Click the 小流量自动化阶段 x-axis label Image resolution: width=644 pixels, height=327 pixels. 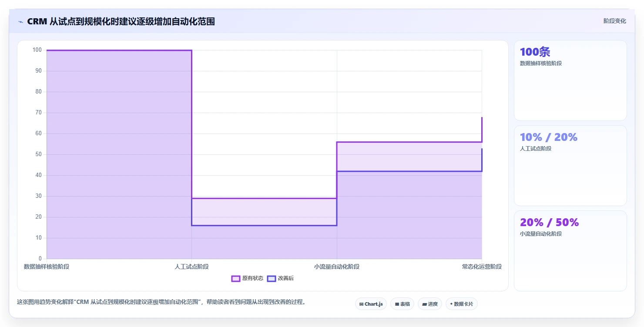[337, 267]
